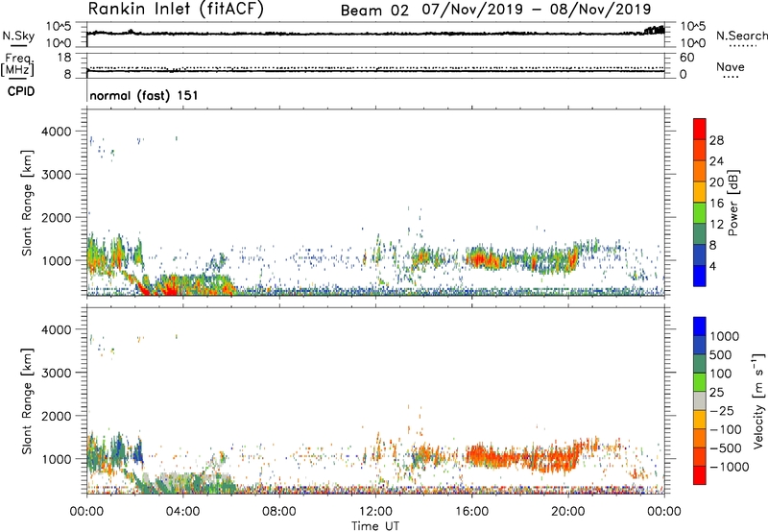Click the '12:00' time axis tick label
The height and width of the screenshot is (532, 768).
375,512
